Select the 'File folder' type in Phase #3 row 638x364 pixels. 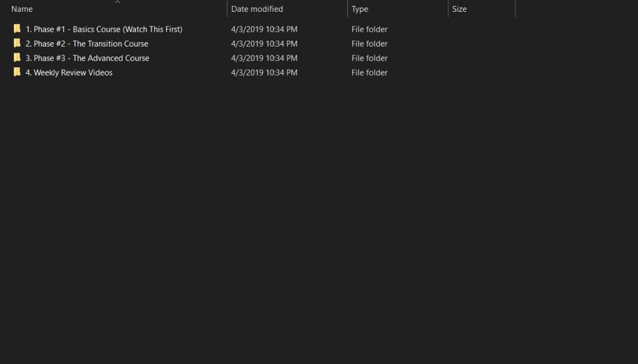click(369, 58)
